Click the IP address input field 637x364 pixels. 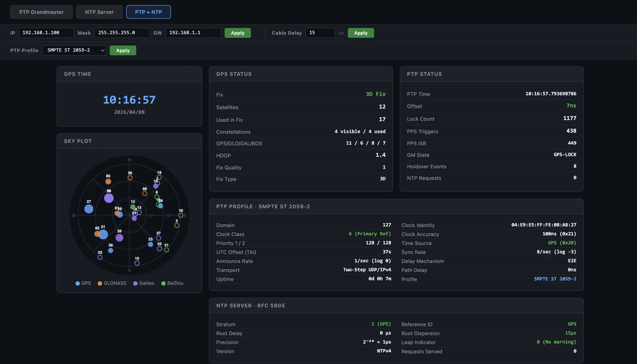[46, 33]
